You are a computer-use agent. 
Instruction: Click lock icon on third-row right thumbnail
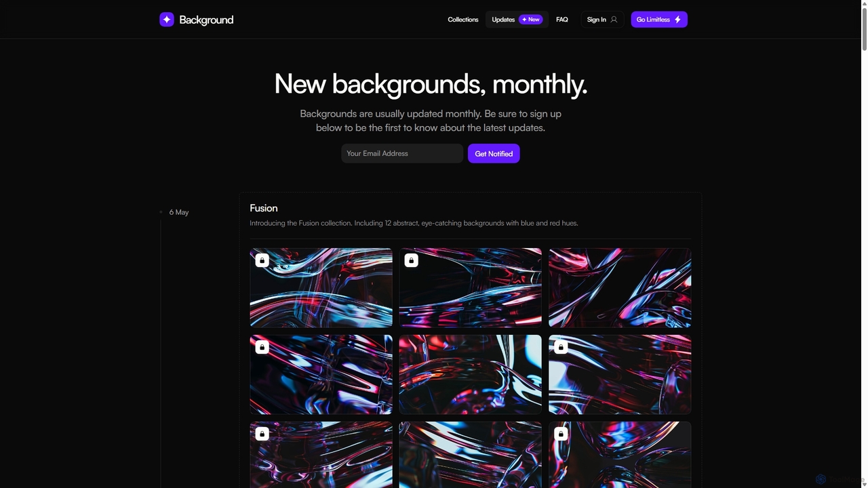point(561,434)
